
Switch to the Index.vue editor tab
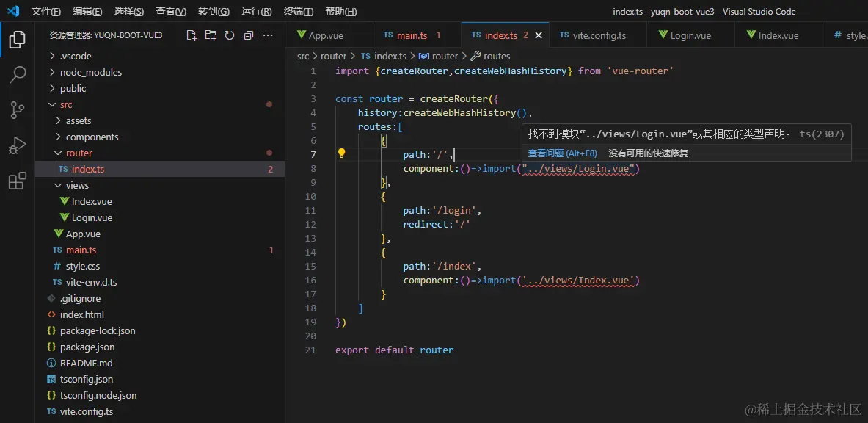(x=778, y=35)
